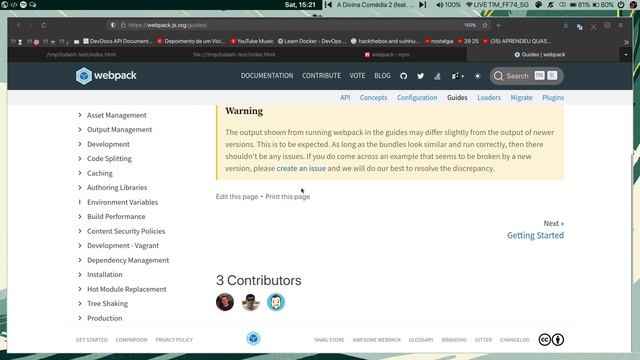Click the first contributor avatar
Screen dimensions: 640x360
point(225,302)
